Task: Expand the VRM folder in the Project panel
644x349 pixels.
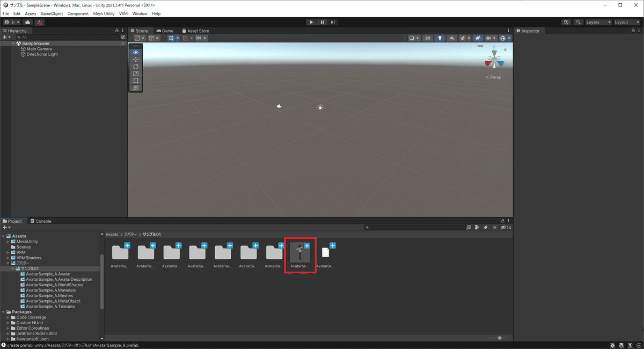Action: coord(7,252)
